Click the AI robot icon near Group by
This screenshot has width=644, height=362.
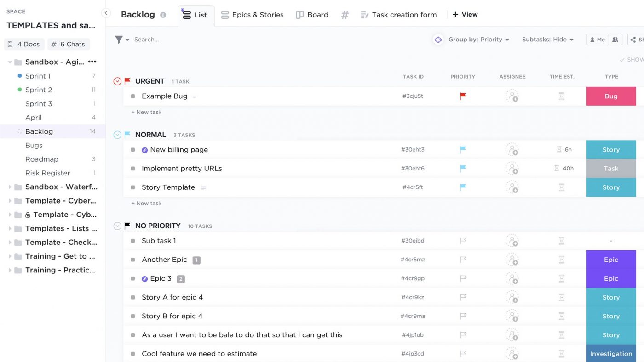[438, 40]
